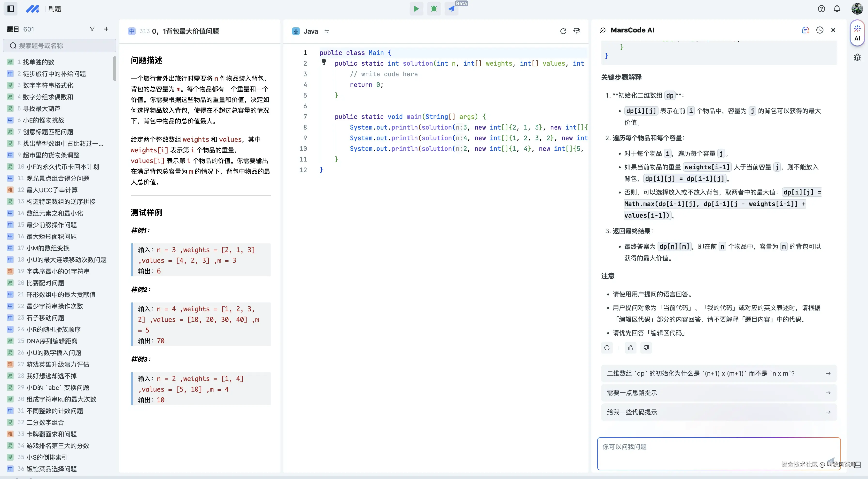Click the problem search box
This screenshot has height=479, width=868.
60,46
